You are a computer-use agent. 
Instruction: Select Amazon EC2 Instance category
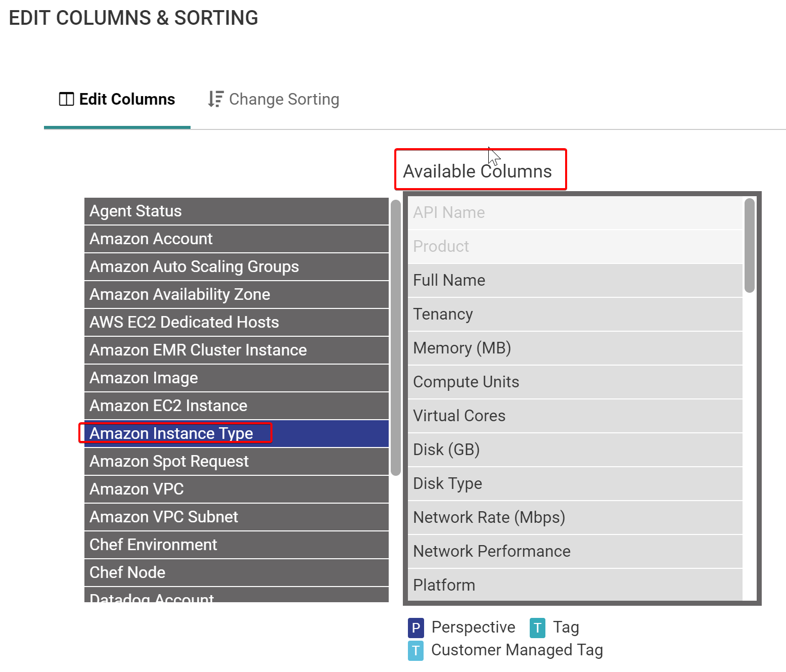click(x=236, y=406)
